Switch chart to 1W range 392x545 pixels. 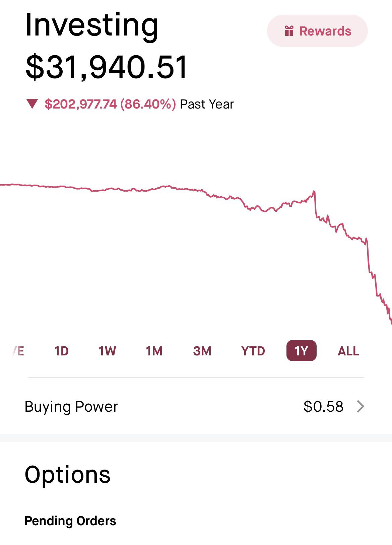coord(107,351)
